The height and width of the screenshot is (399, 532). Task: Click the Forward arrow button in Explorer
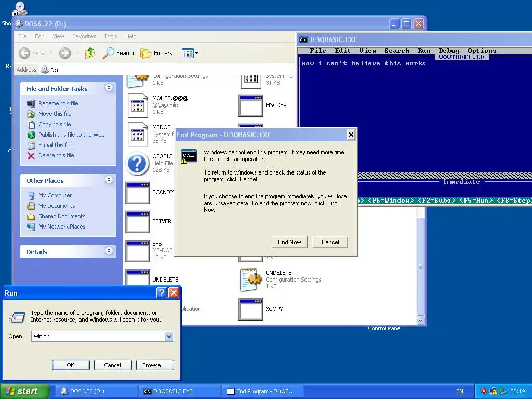pyautogui.click(x=65, y=53)
